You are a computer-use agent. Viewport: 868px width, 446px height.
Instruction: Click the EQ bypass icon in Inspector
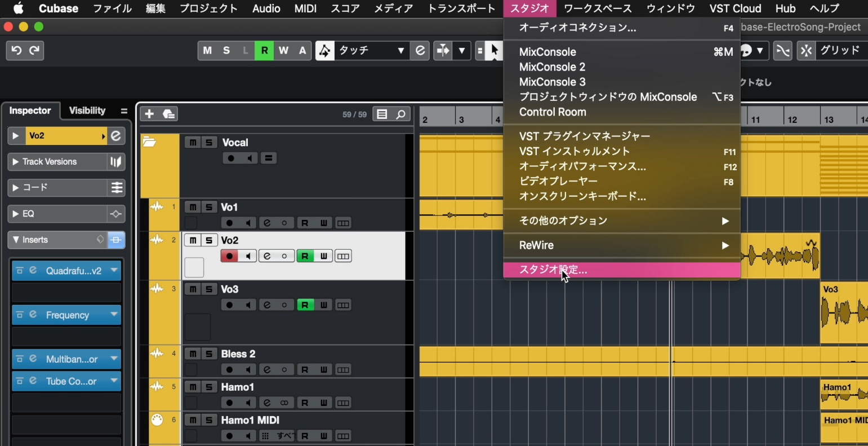[116, 214]
